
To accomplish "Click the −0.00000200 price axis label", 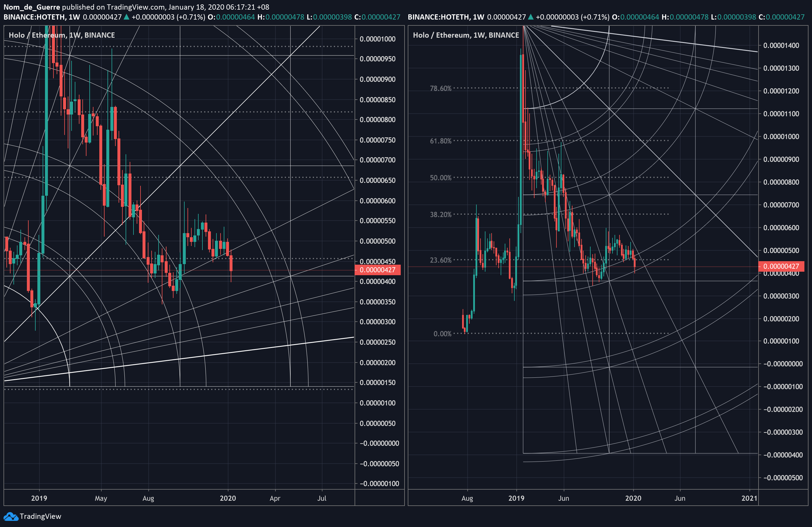I will coord(783,410).
